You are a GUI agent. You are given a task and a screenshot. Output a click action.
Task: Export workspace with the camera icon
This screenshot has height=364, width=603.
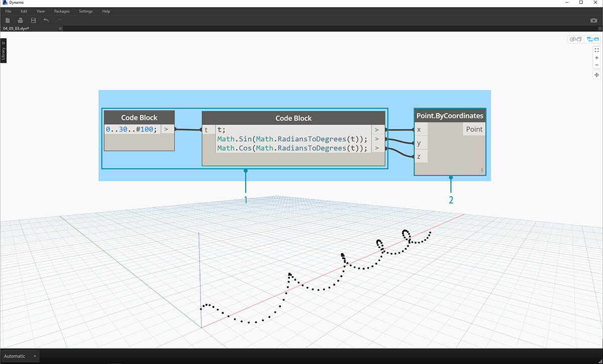594,21
